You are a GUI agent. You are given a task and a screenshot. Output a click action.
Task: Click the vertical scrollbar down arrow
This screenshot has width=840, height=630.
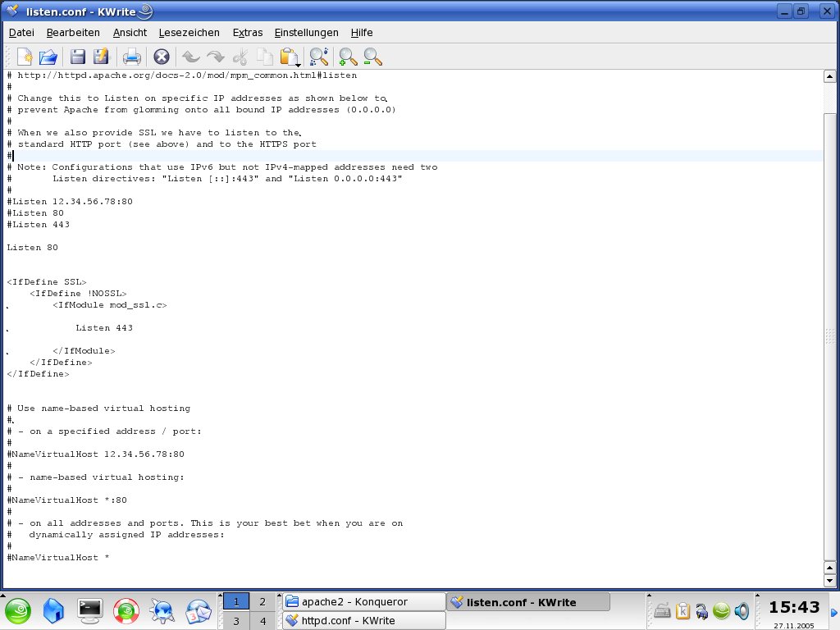click(x=830, y=581)
